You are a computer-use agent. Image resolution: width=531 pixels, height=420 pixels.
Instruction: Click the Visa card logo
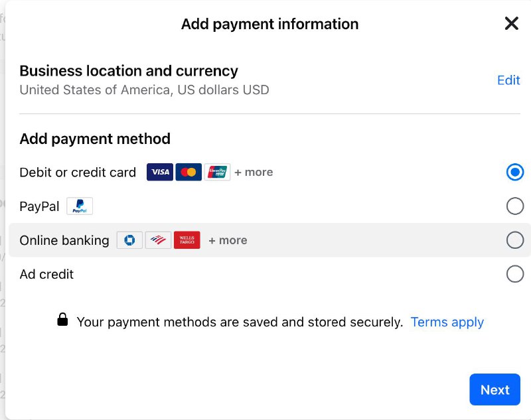160,172
